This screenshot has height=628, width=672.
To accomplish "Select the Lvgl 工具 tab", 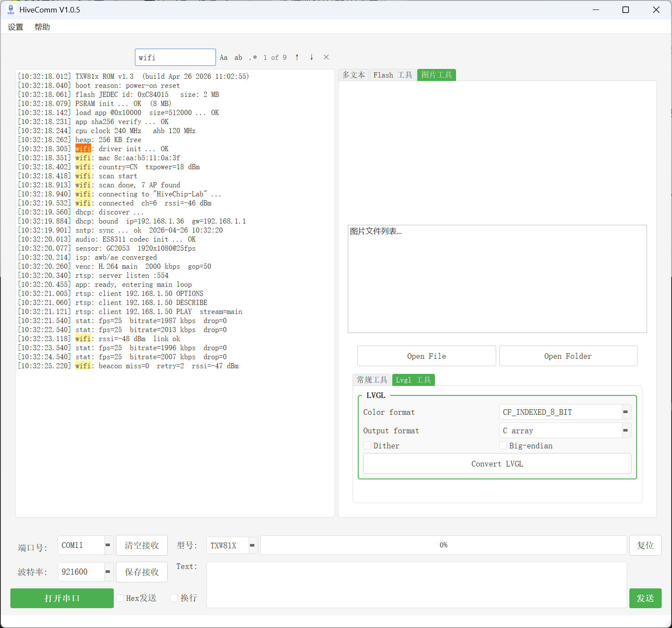I will point(413,380).
